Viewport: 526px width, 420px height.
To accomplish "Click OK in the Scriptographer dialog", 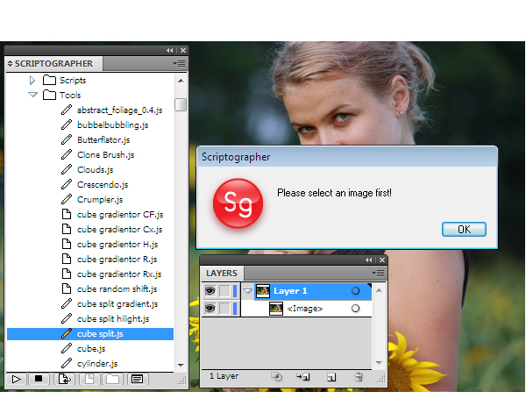I will (x=464, y=230).
